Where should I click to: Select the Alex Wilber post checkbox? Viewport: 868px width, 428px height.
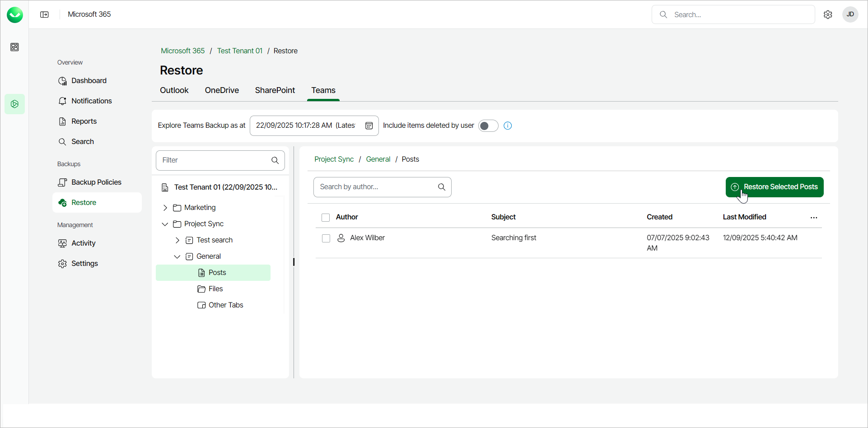point(326,238)
